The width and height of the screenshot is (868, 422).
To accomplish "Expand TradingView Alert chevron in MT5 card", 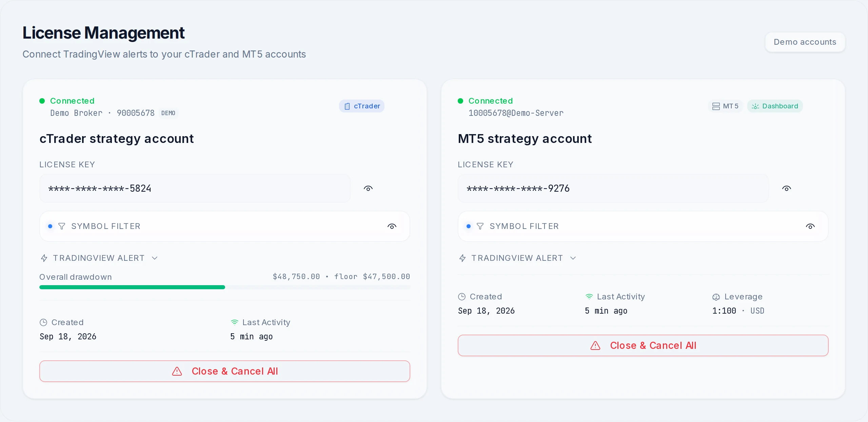I will [x=573, y=258].
